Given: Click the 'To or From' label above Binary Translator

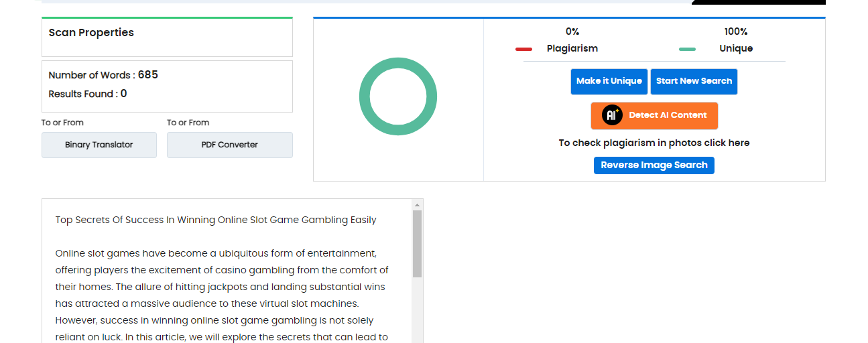Looking at the screenshot, I should [x=62, y=123].
